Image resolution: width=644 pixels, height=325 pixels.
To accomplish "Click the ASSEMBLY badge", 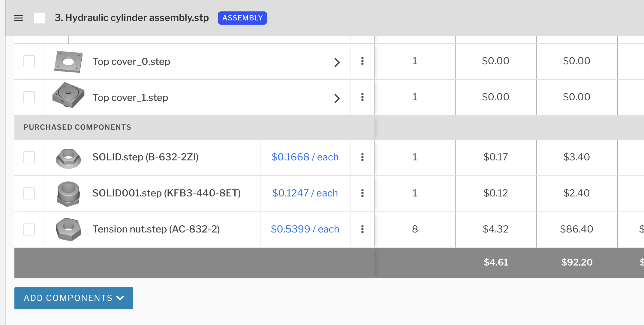I will [242, 18].
